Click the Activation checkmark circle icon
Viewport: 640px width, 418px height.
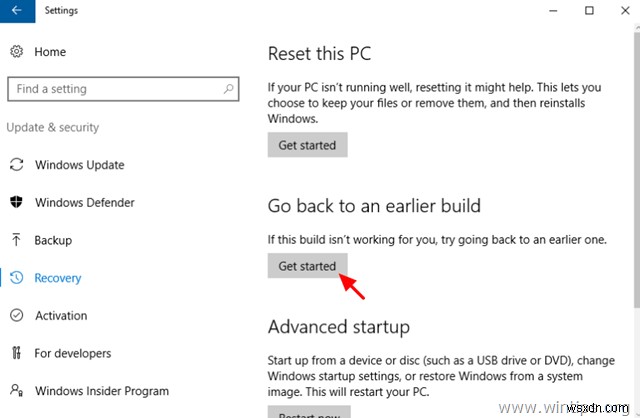click(x=16, y=315)
